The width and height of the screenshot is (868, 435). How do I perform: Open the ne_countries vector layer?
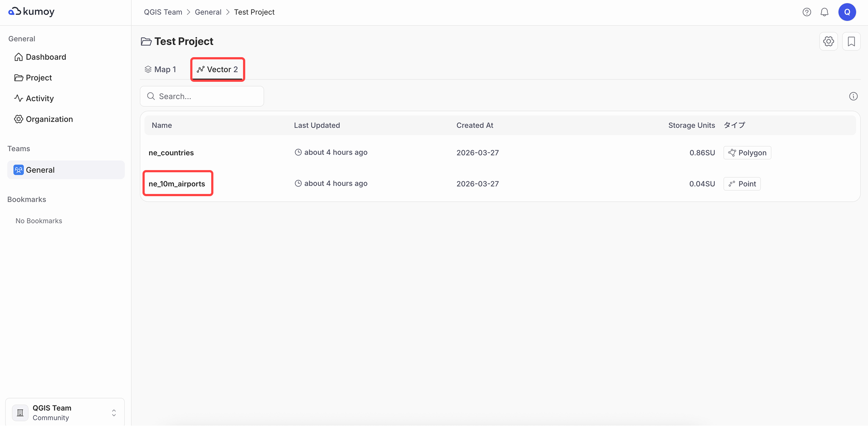coord(171,153)
